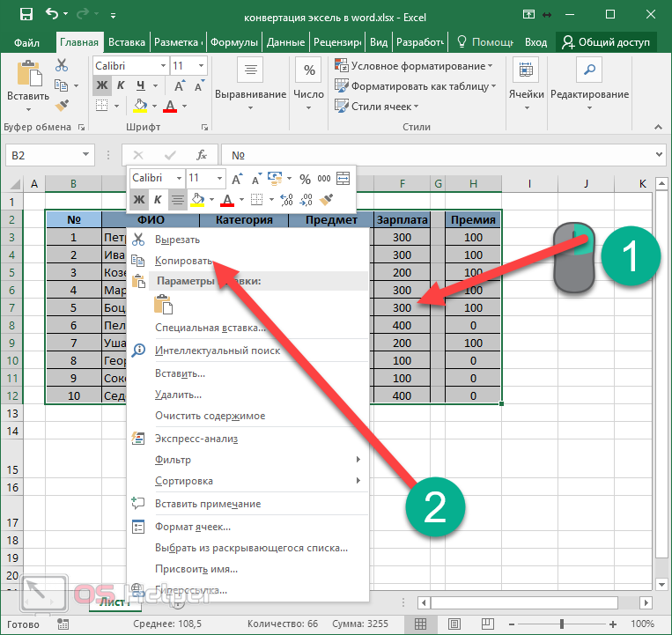Click center alignment in the mini toolbar

click(177, 200)
